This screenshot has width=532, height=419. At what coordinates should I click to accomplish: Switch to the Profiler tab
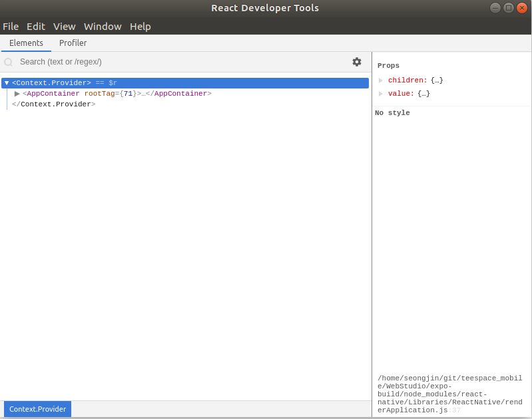click(73, 43)
